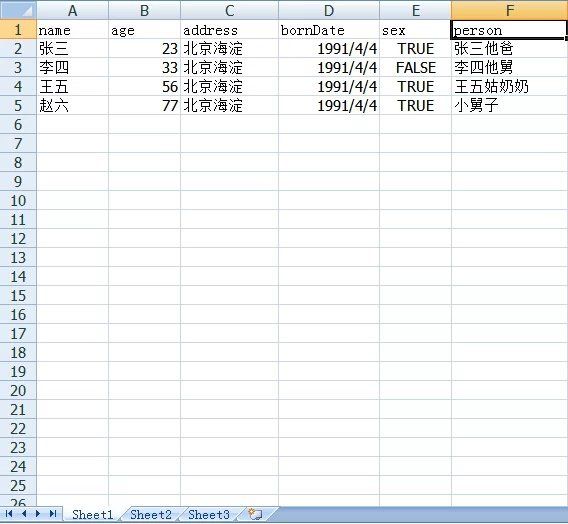Select column C header

[x=229, y=10]
